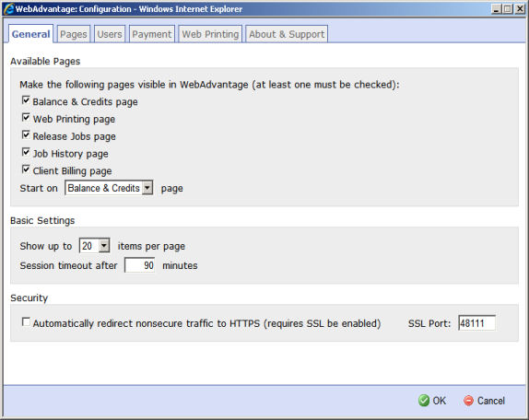Viewport: 529px width, 420px height.
Task: Enable automatic redirect to HTTPS checkbox
Action: coord(26,322)
